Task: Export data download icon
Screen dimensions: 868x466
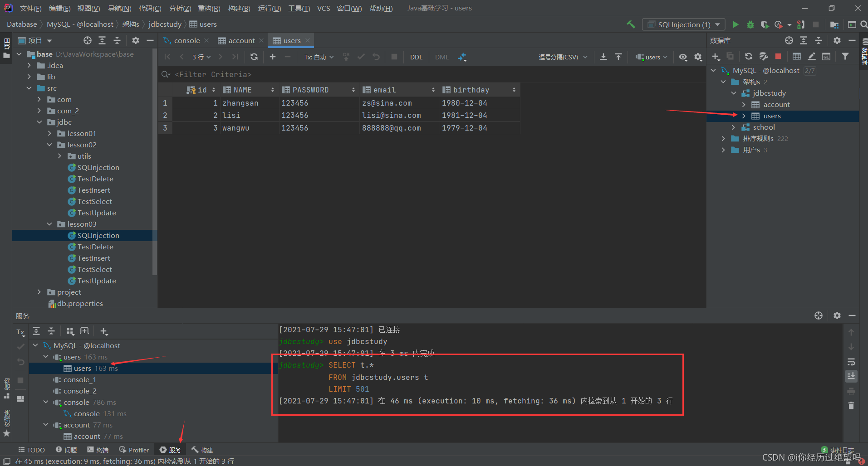Action: click(603, 57)
